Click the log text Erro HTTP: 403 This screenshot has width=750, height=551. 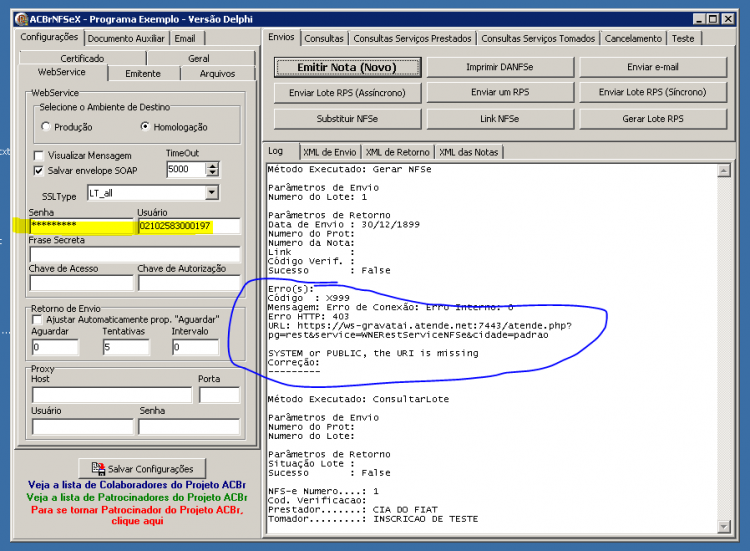click(x=309, y=317)
